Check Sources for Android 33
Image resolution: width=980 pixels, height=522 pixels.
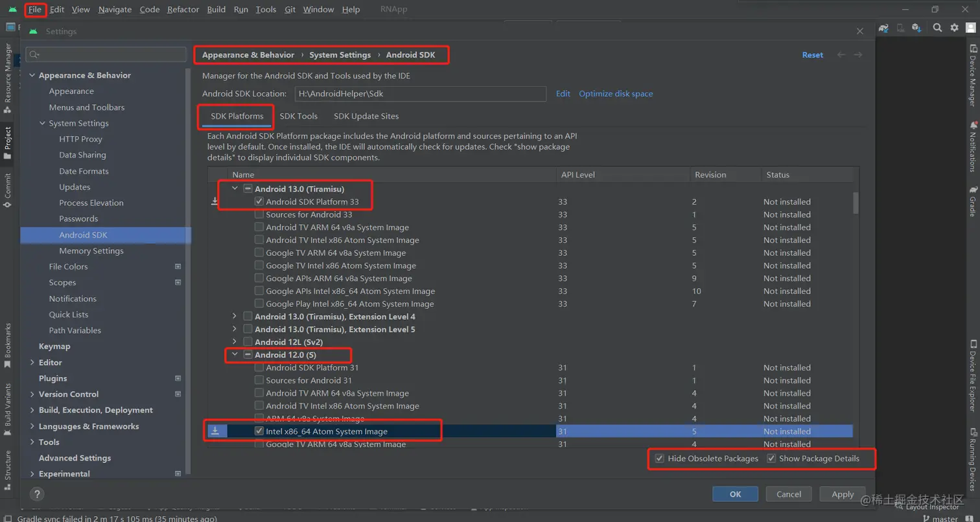point(259,214)
